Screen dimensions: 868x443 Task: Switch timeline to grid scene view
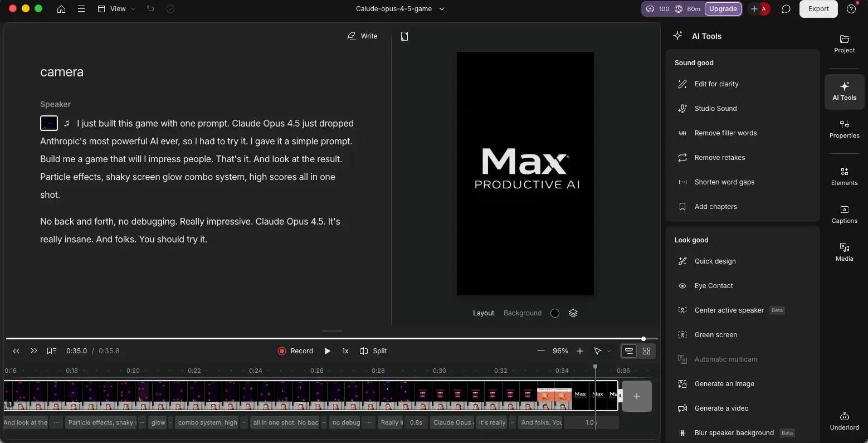(x=647, y=351)
